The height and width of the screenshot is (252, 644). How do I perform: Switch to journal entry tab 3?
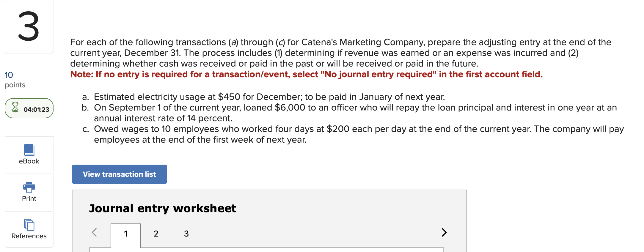click(186, 234)
